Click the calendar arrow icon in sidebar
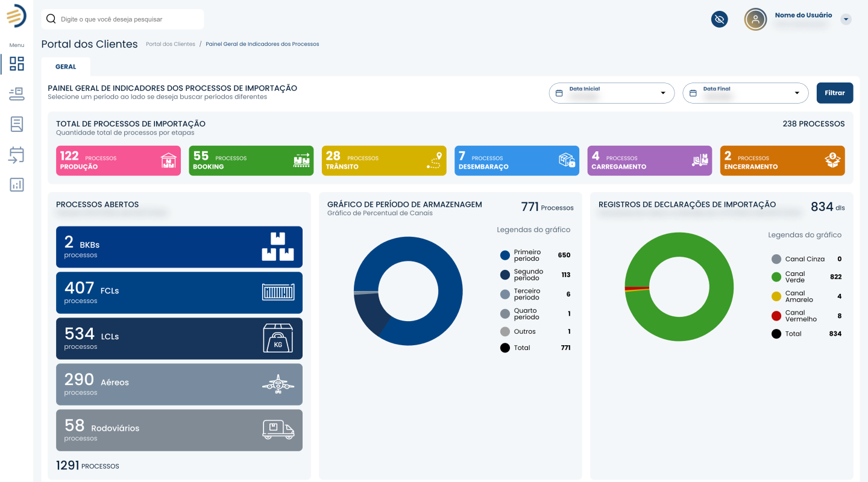This screenshot has height=482, width=868. pyautogui.click(x=17, y=155)
